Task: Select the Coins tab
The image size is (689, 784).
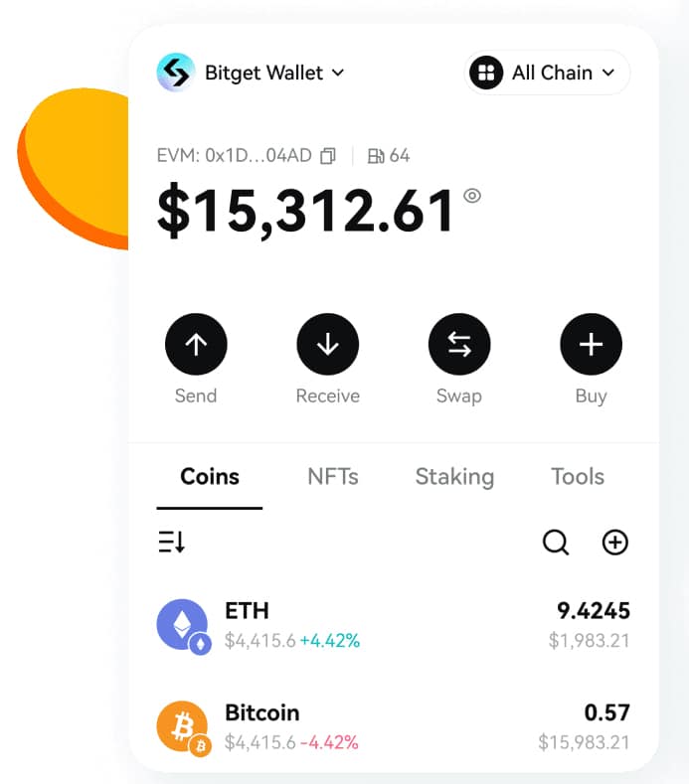Action: coord(210,477)
